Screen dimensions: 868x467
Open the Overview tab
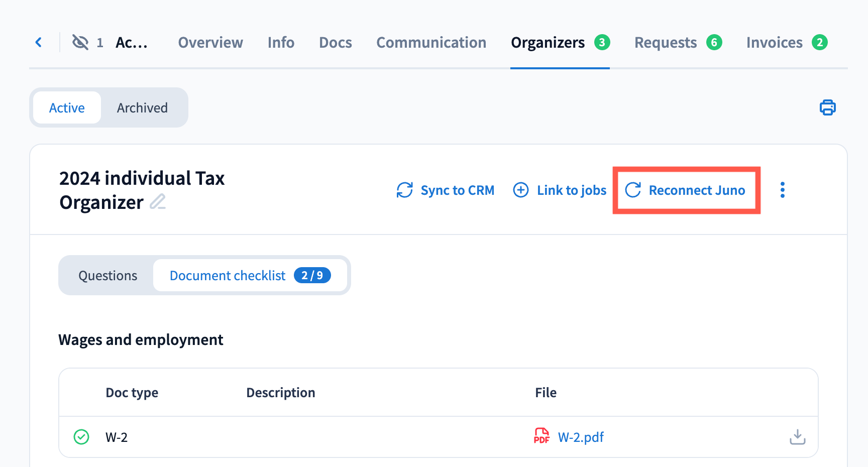(x=210, y=43)
